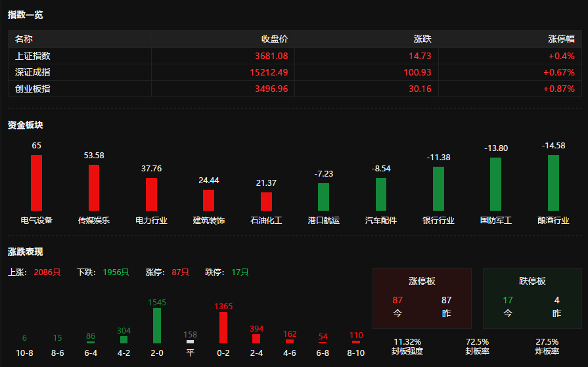Click today's 跌停板 count 17
This screenshot has width=588, height=367.
coord(508,300)
